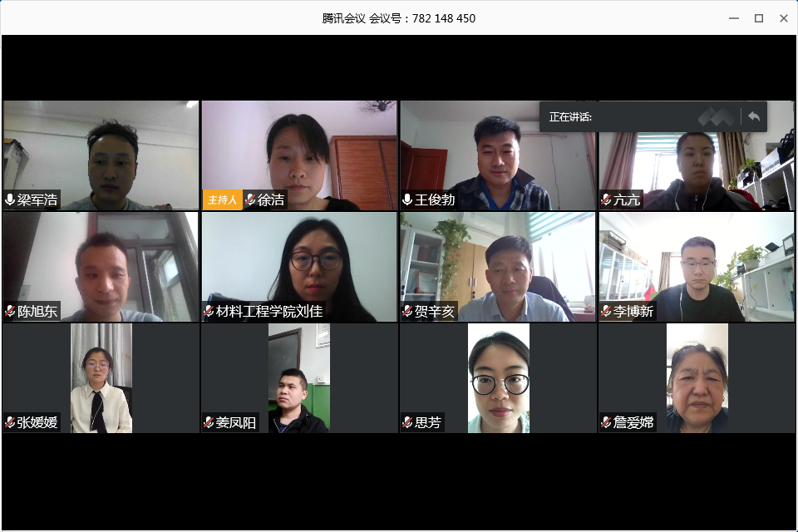Click the muted mic icon beside 贺辛亥

tap(407, 311)
